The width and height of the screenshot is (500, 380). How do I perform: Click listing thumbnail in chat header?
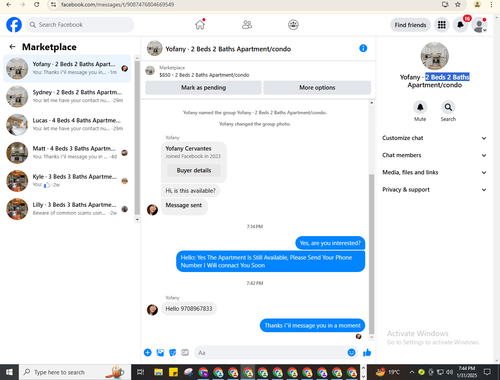[x=154, y=48]
